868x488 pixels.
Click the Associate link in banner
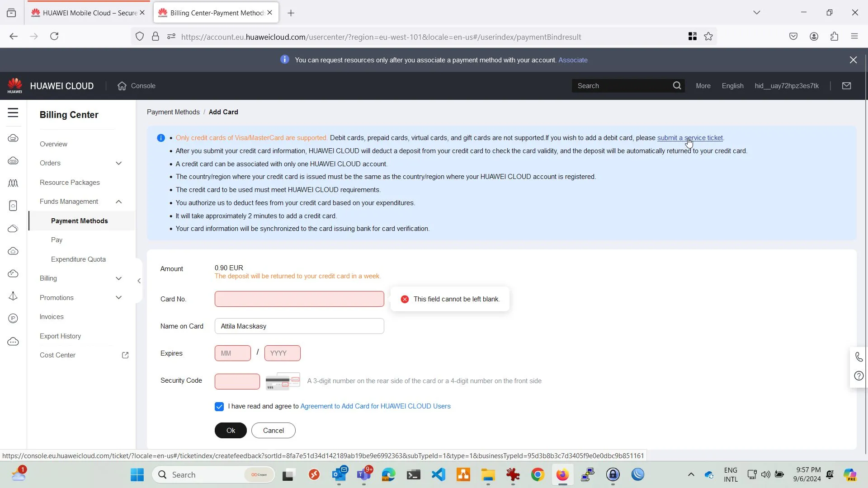click(573, 60)
